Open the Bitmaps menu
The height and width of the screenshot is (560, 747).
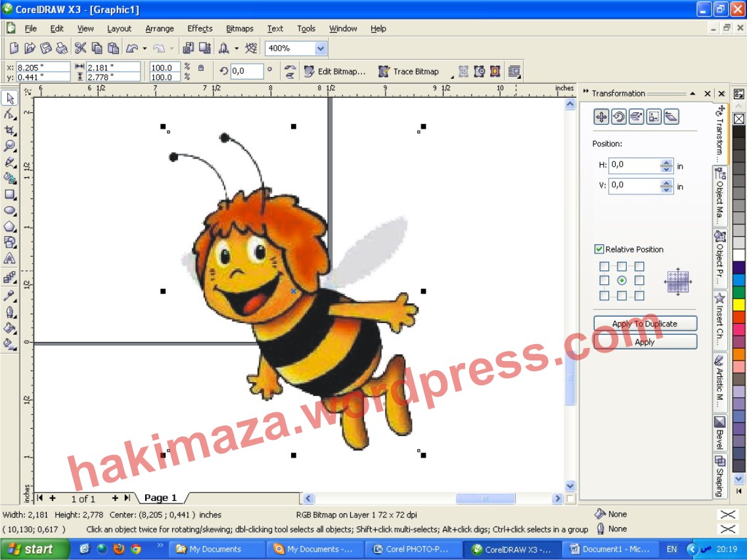(240, 29)
